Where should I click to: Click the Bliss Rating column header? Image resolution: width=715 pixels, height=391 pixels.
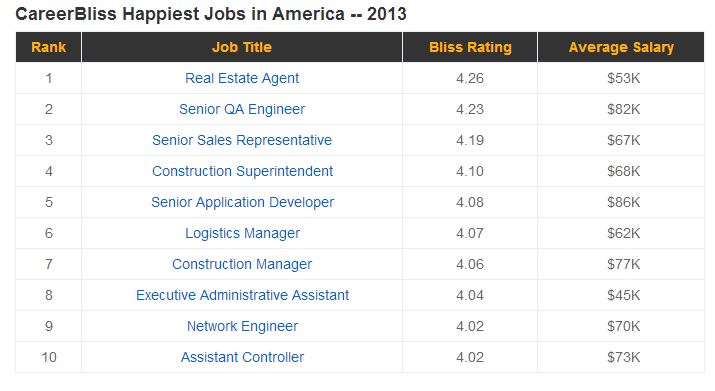470,47
